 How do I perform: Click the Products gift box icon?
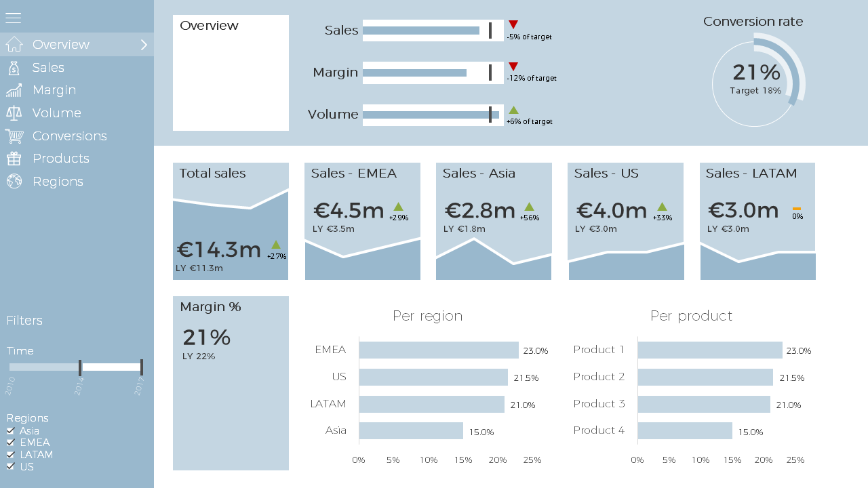pos(14,159)
